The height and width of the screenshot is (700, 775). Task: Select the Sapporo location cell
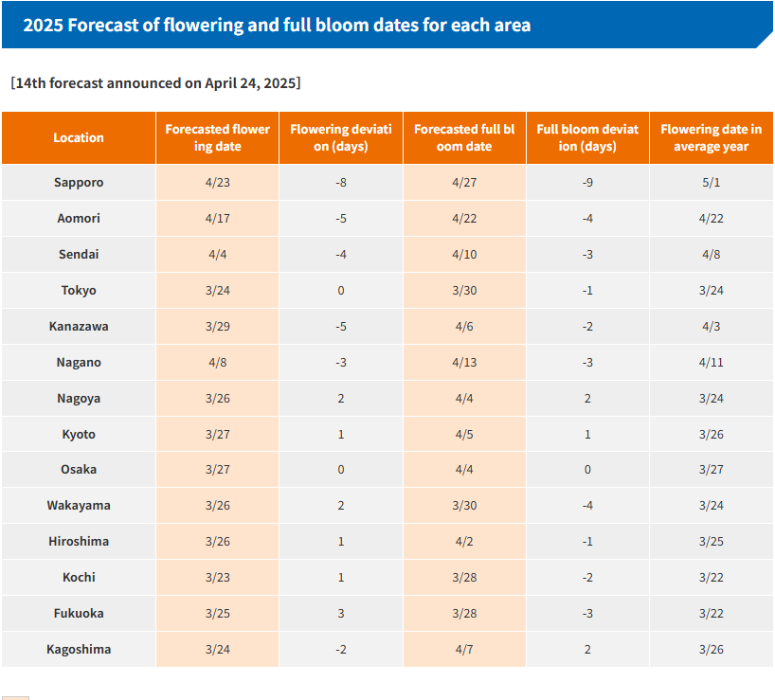click(x=79, y=182)
